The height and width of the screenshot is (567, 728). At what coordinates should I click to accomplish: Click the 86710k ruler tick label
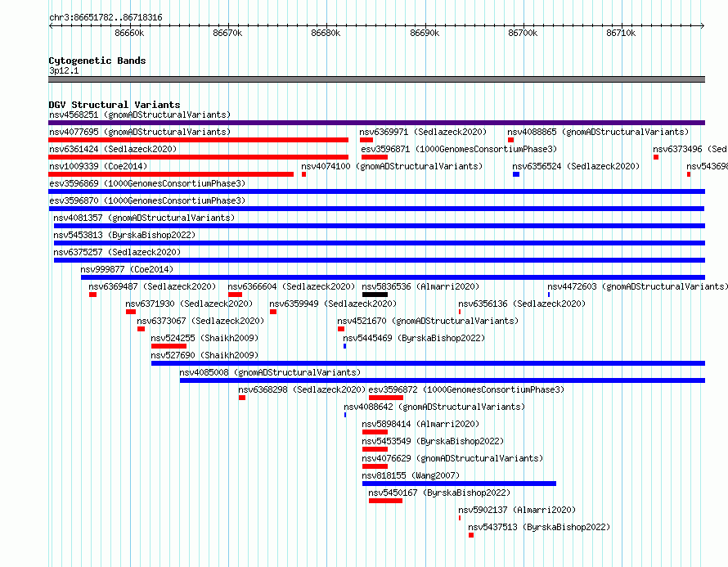click(621, 33)
